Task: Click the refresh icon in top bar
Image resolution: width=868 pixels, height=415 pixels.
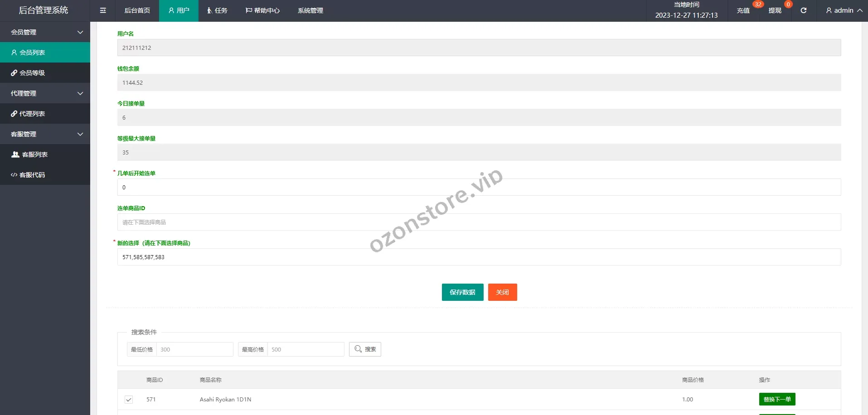Action: [x=803, y=10]
